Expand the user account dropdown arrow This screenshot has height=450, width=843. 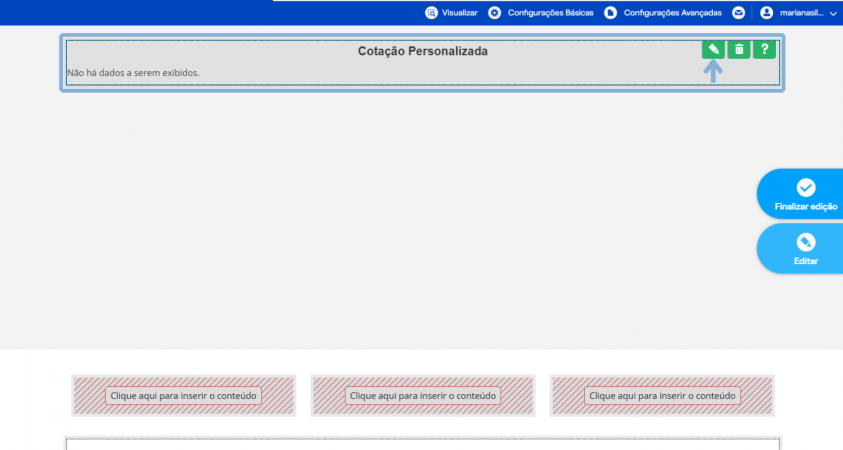[833, 13]
